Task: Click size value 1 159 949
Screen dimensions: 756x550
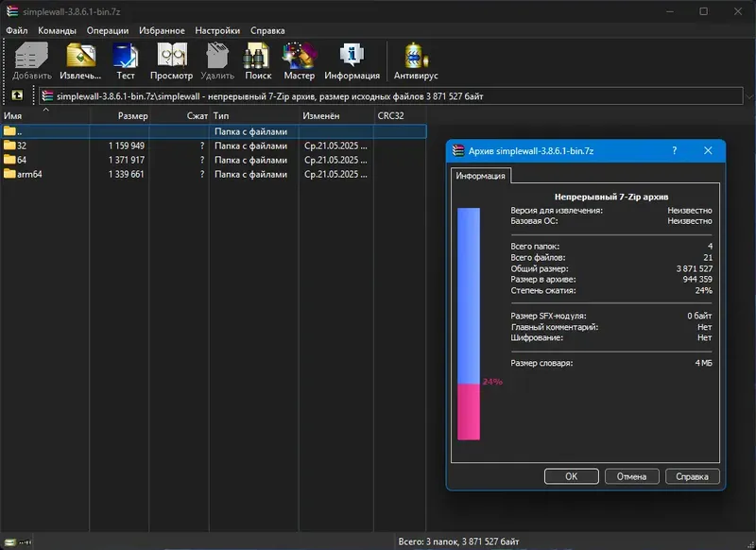Action: [x=127, y=146]
